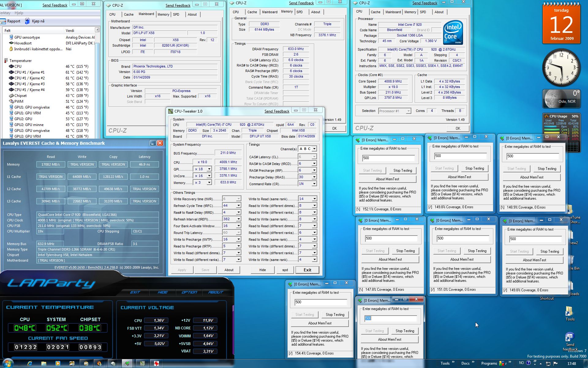Click the Exit button in CPU-Tweaker
Screen dimensions: 588x368
307,270
